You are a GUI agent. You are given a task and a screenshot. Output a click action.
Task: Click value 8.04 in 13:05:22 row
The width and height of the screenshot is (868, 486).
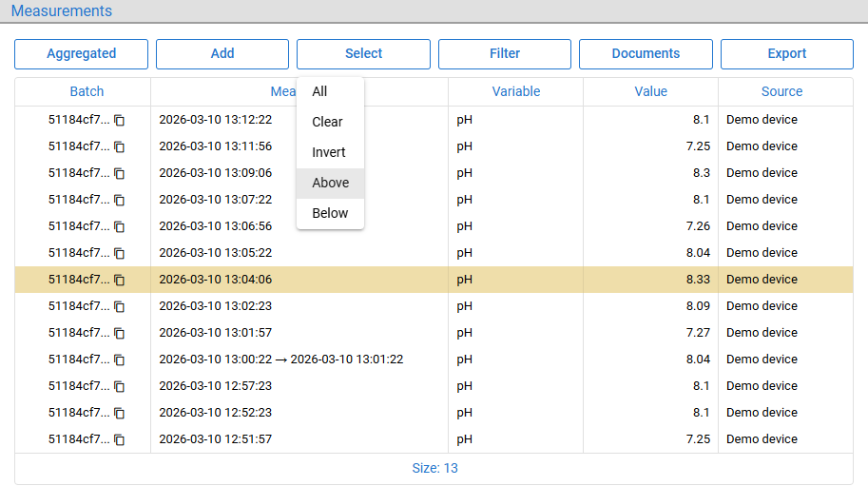click(698, 252)
